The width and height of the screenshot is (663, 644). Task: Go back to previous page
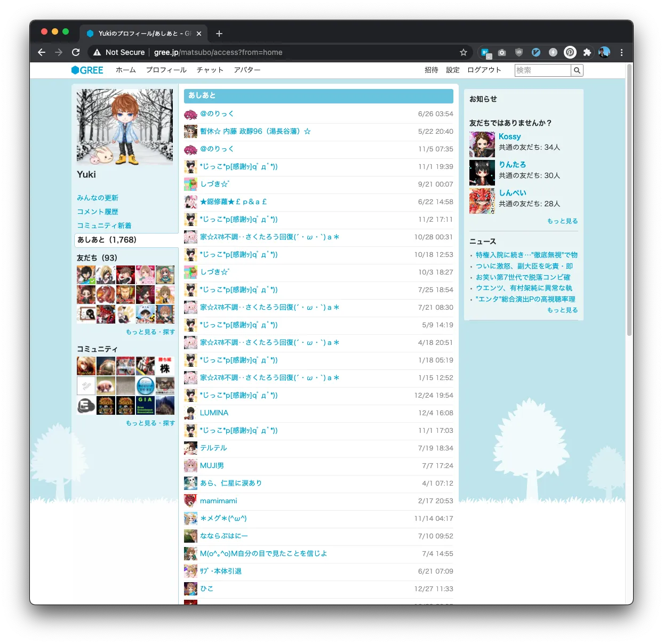42,52
